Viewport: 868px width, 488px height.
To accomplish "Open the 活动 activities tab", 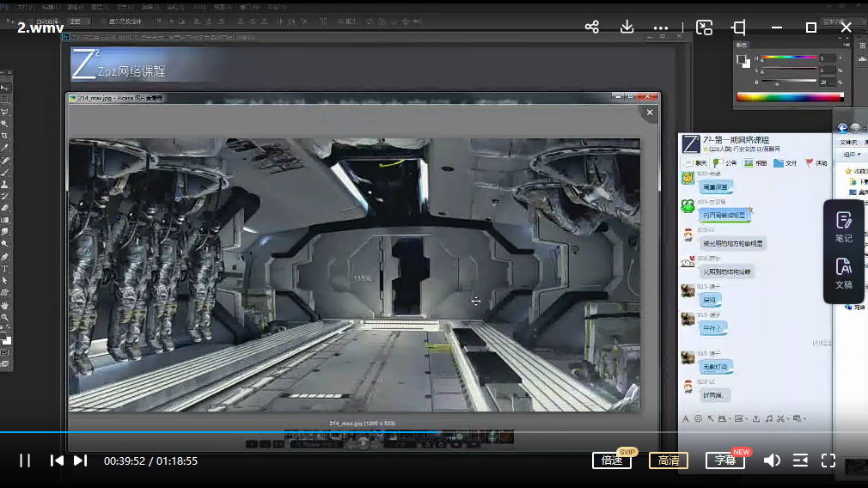I will point(816,162).
